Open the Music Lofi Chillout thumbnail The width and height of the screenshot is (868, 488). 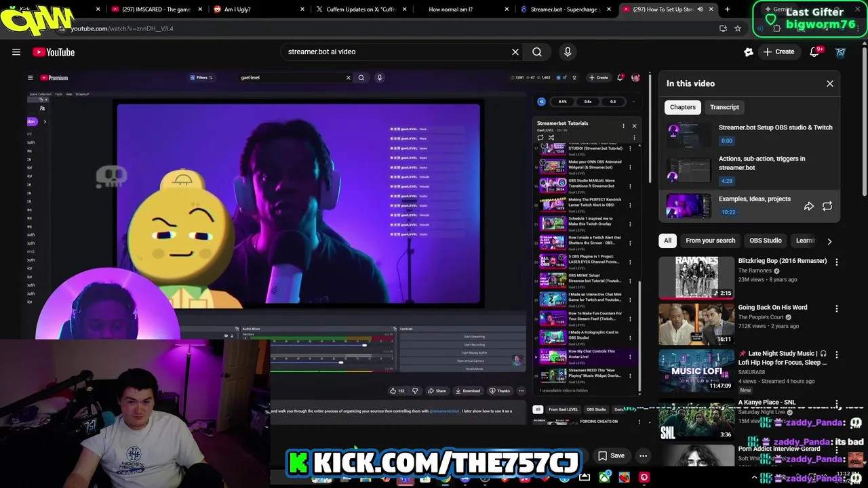click(x=696, y=370)
